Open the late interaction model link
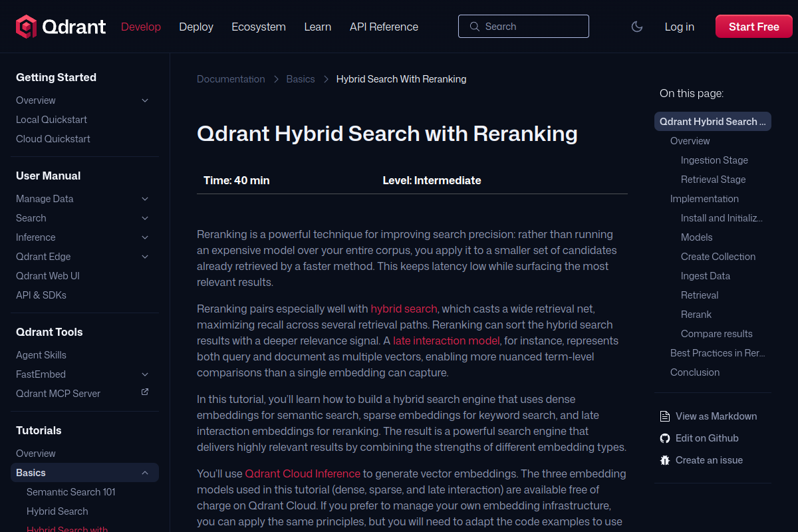 click(x=446, y=340)
